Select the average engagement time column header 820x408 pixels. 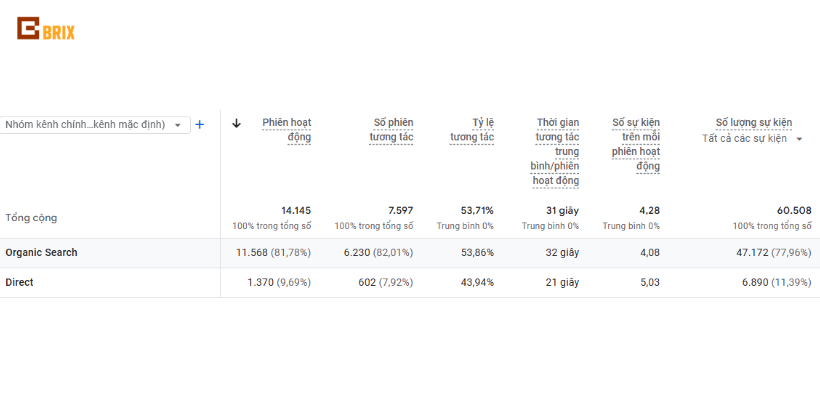555,151
